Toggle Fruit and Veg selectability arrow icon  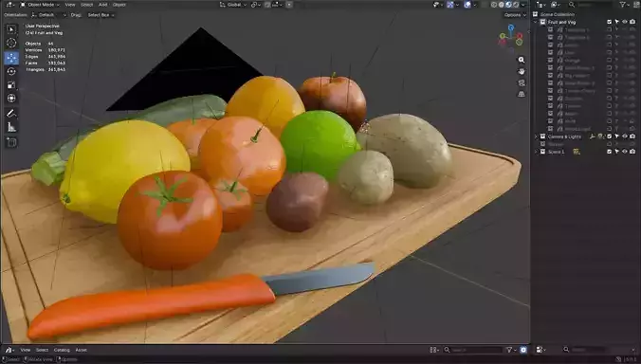pos(617,22)
